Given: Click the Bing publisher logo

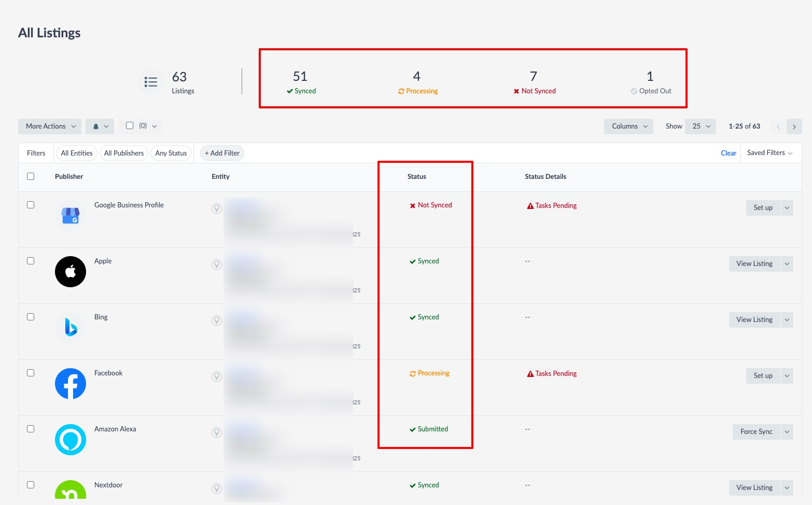Looking at the screenshot, I should (x=71, y=328).
